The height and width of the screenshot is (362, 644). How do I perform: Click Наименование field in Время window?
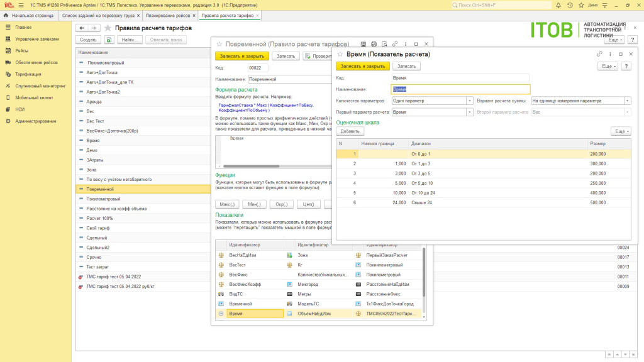point(460,89)
